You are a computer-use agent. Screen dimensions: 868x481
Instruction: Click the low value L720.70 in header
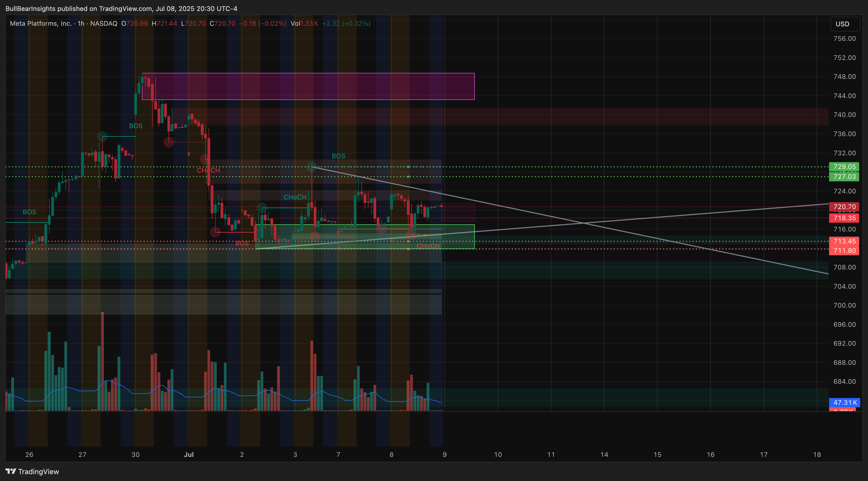coord(193,24)
